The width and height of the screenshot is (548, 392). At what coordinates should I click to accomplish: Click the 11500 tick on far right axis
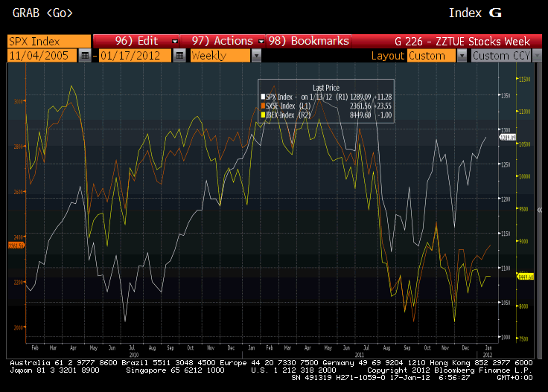click(525, 80)
